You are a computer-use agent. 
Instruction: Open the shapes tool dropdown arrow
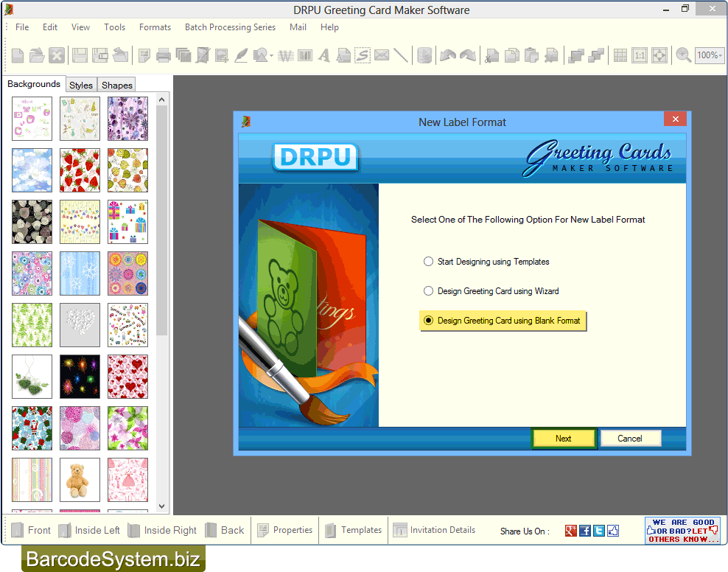point(272,56)
